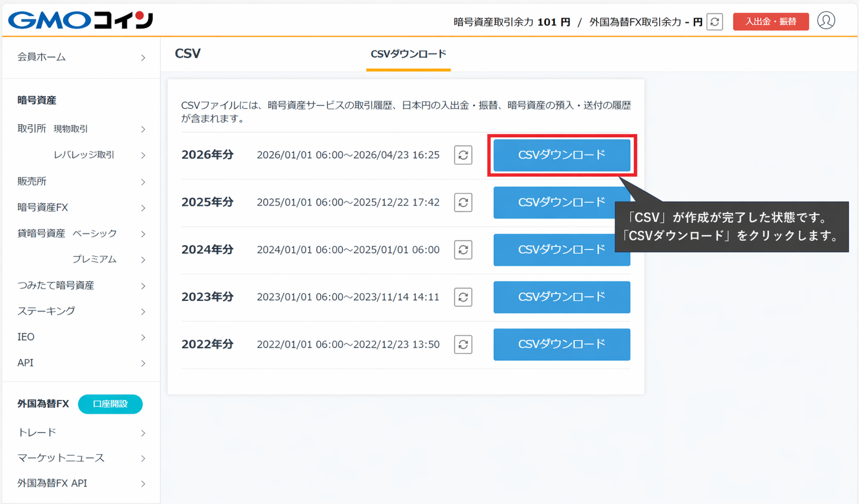Regenerate the 2025年分 CSV with refresh icon

(x=463, y=202)
